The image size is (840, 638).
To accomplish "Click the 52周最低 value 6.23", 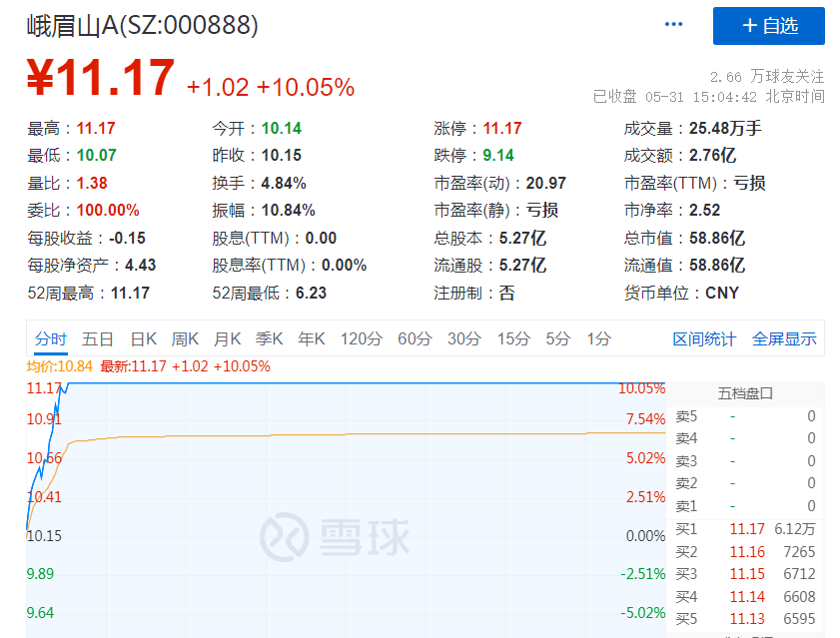I will point(311,293).
